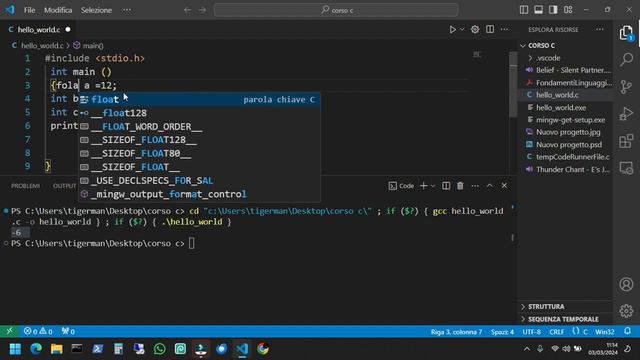Open the File menu
The width and height of the screenshot is (640, 360).
coord(29,10)
